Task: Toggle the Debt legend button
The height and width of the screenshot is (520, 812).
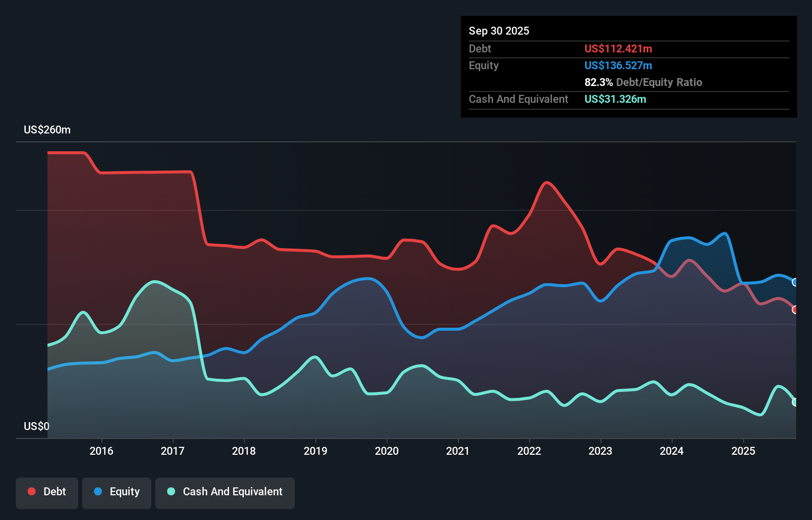Action: [x=47, y=493]
